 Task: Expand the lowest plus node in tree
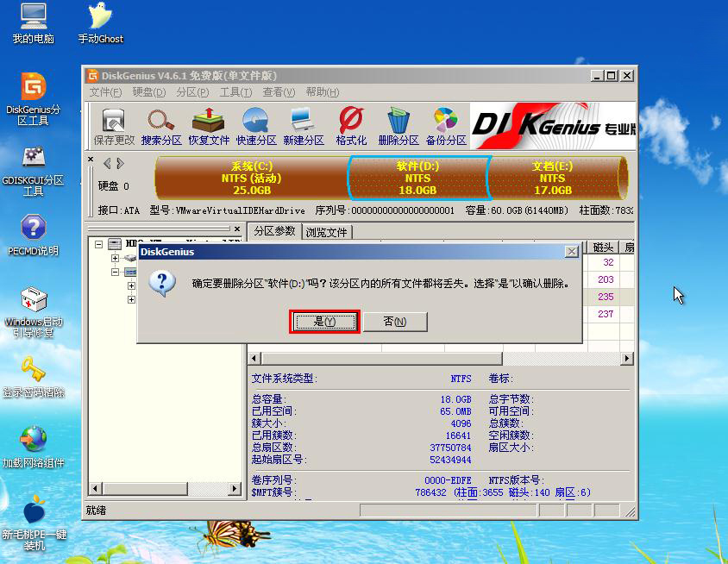[x=131, y=300]
